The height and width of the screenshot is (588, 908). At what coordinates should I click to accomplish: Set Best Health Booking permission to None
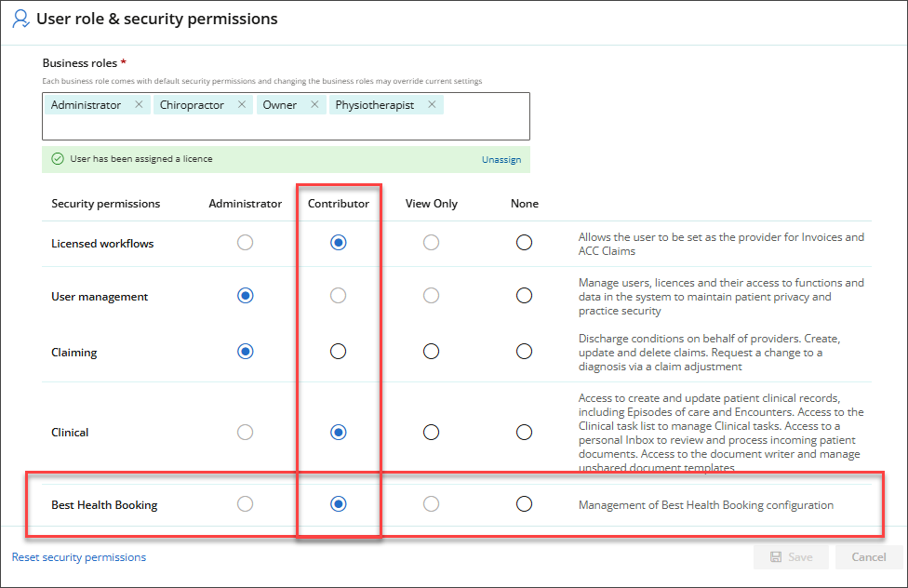524,504
